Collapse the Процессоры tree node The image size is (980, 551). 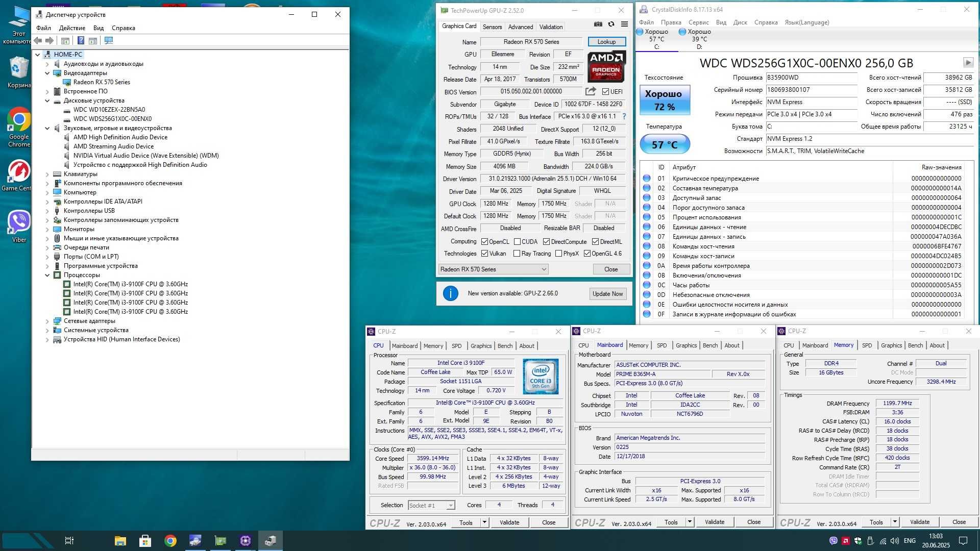47,275
